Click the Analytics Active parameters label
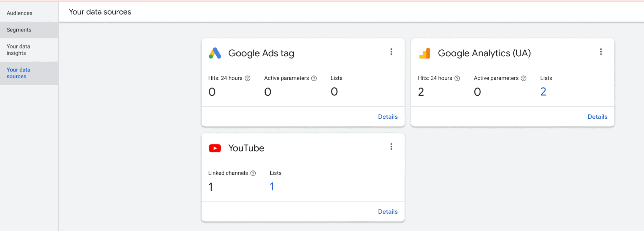The image size is (644, 231). tap(496, 78)
